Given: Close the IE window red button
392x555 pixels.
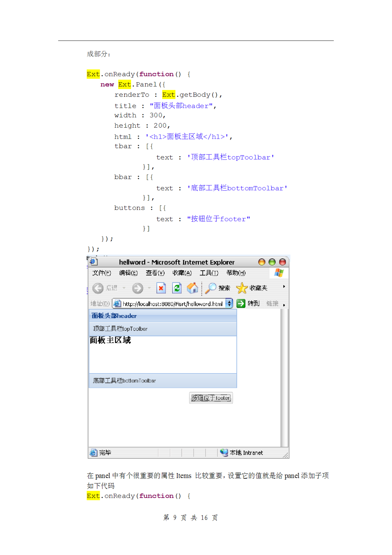Looking at the screenshot, I should click(282, 262).
